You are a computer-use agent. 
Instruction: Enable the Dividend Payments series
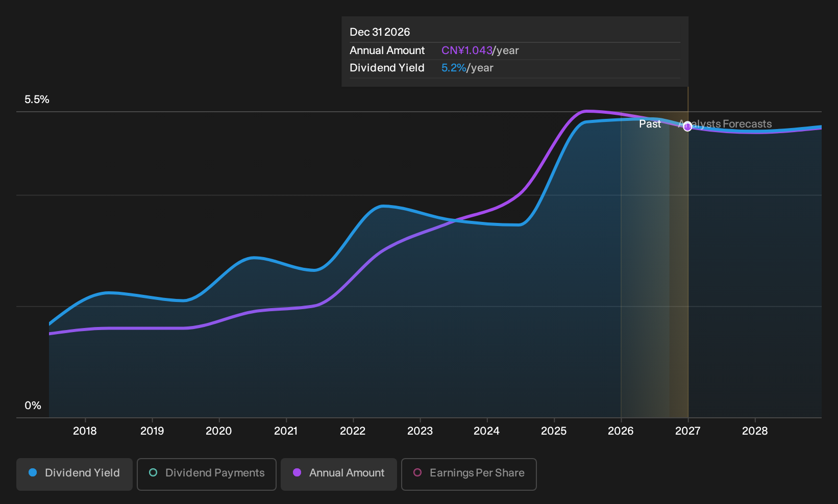pyautogui.click(x=207, y=474)
